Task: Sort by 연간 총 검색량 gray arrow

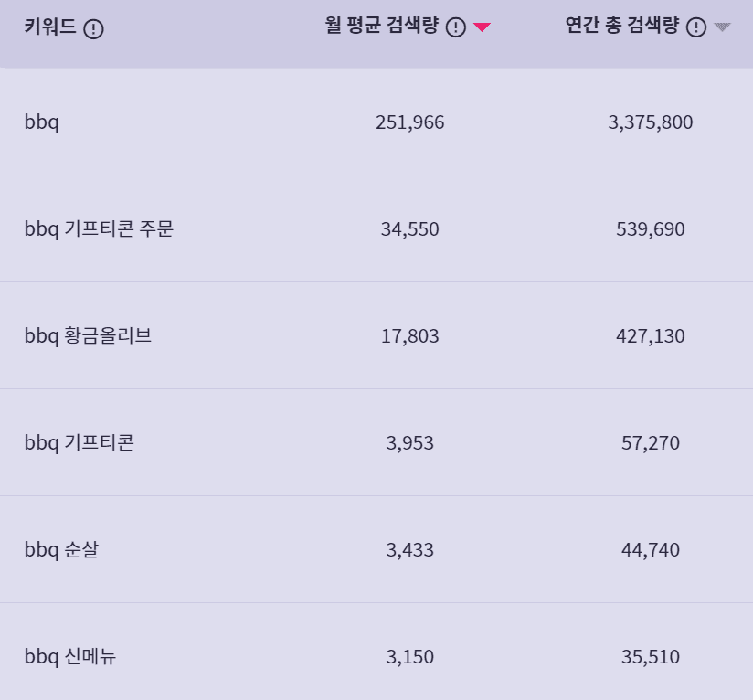Action: [x=722, y=27]
